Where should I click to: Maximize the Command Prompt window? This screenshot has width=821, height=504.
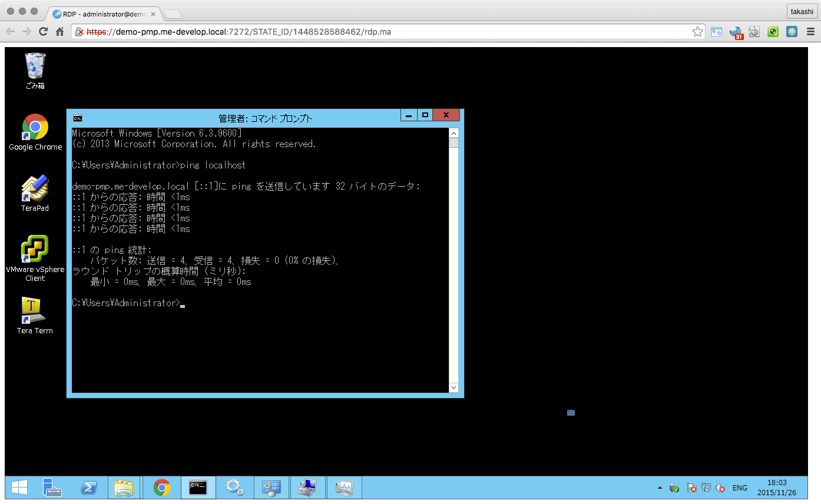(425, 115)
